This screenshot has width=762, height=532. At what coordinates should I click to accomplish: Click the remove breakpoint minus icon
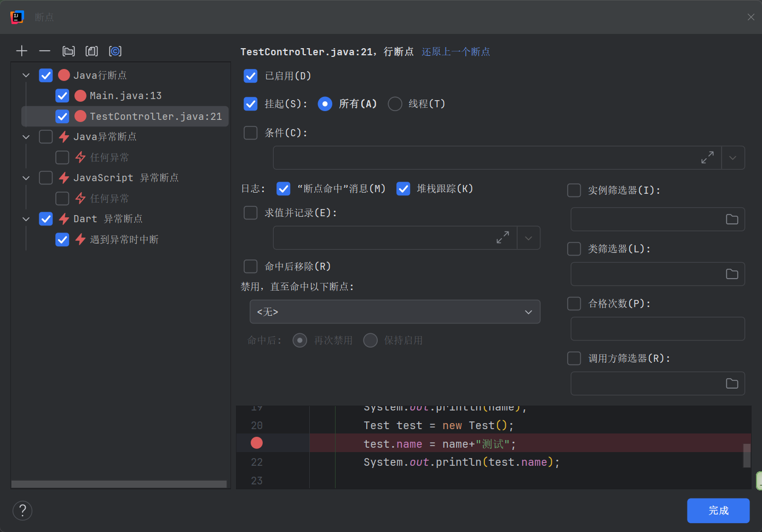point(45,51)
